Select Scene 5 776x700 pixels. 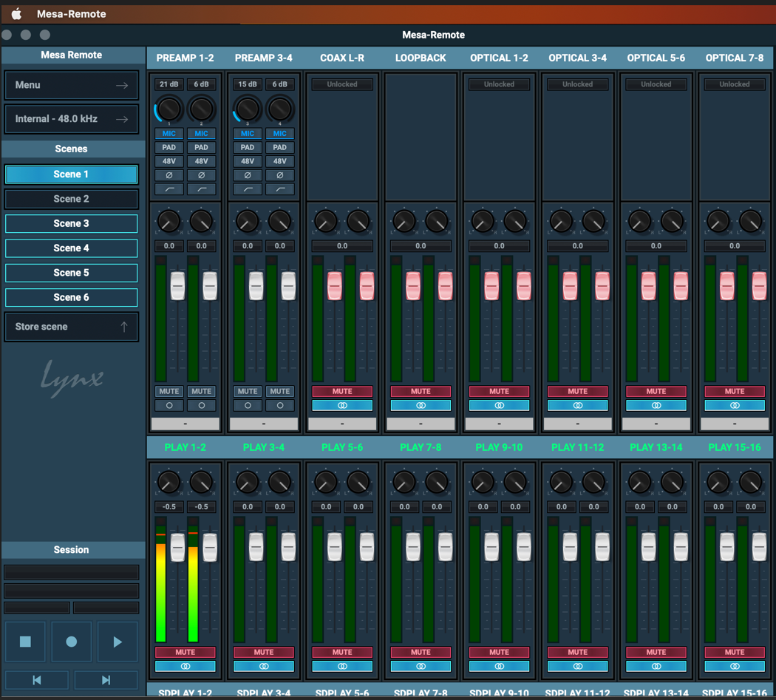[71, 273]
